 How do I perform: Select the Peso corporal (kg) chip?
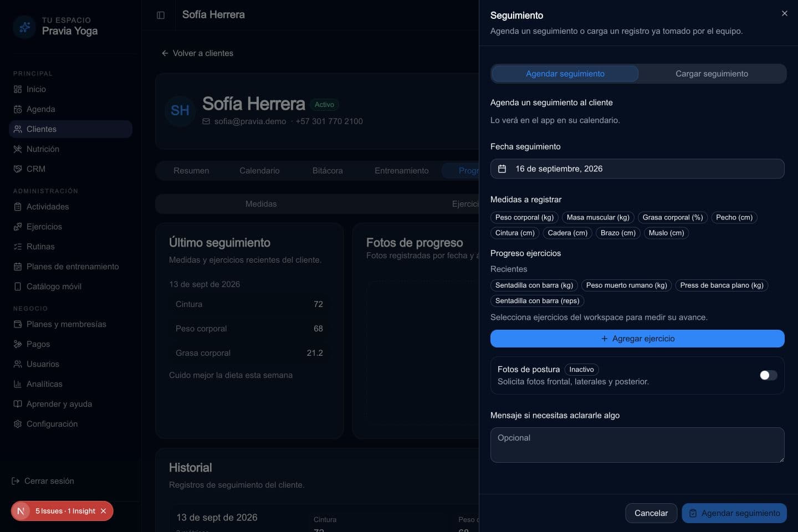(524, 217)
